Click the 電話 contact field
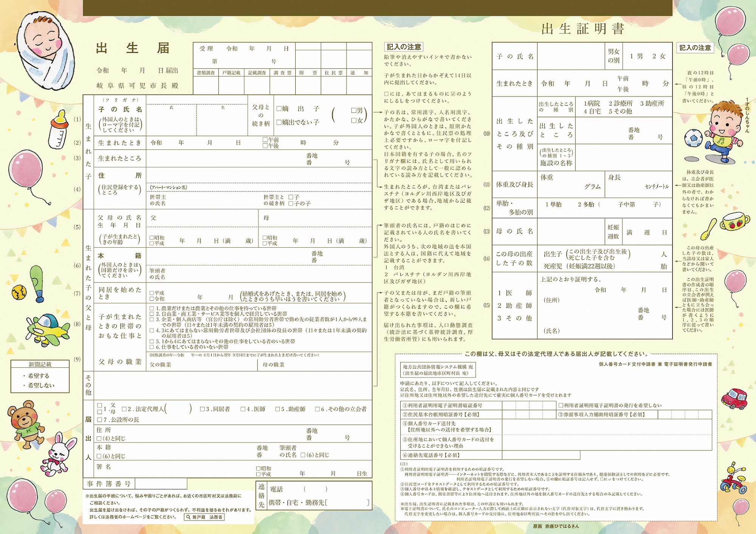The height and width of the screenshot is (534, 756). (x=319, y=489)
